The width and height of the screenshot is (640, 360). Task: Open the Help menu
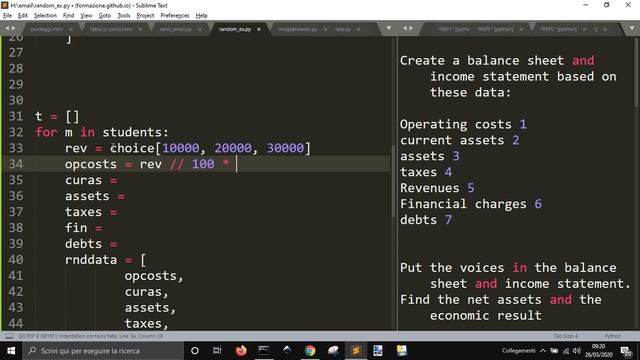point(202,16)
